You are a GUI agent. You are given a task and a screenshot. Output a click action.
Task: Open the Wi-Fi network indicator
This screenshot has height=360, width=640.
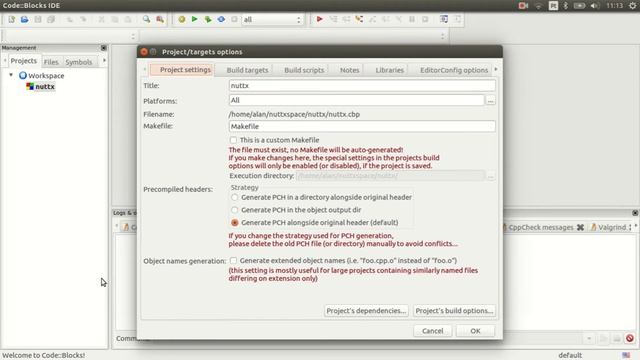point(538,5)
